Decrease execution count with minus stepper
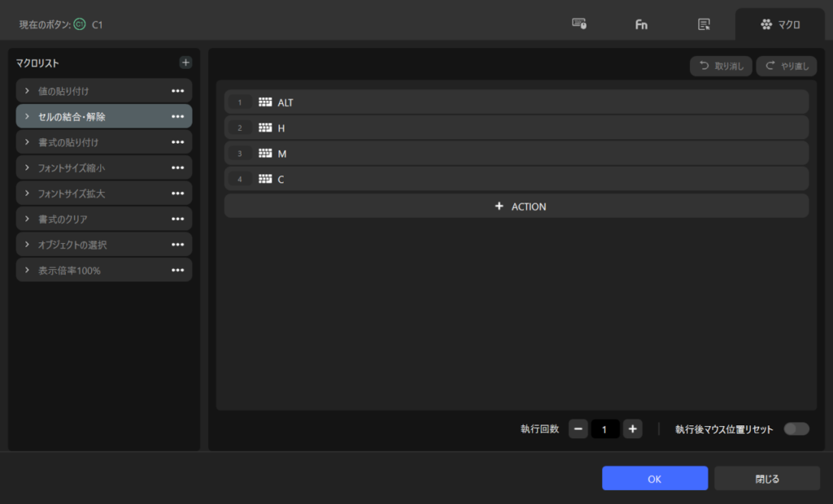The width and height of the screenshot is (833, 504). tap(578, 429)
